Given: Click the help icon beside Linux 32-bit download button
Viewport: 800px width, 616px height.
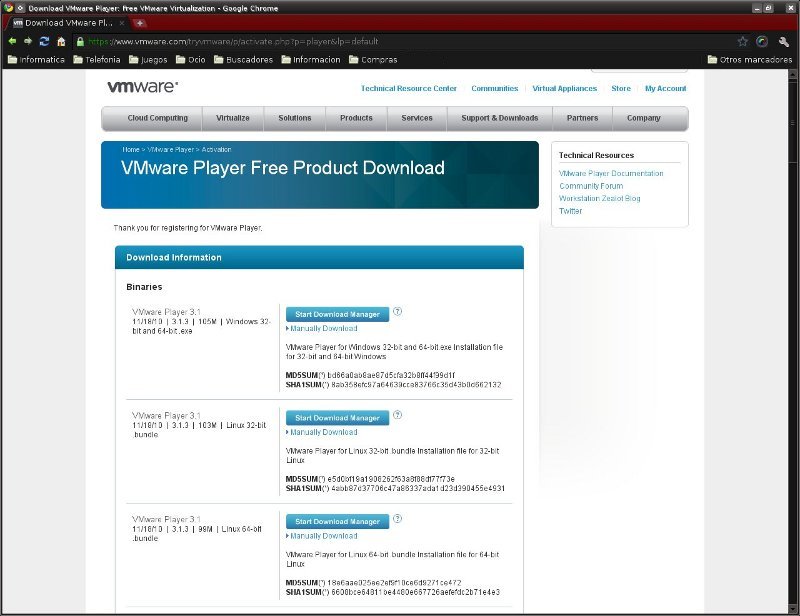Looking at the screenshot, I should point(397,415).
